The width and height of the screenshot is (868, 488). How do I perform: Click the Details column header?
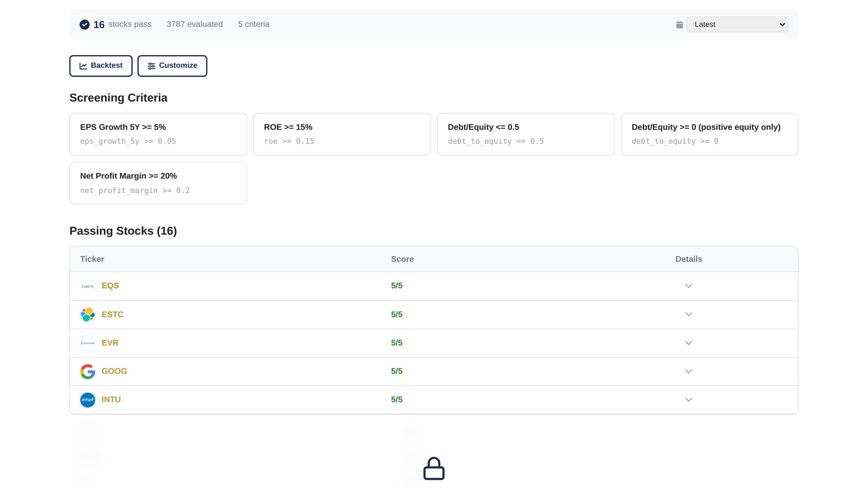[688, 259]
